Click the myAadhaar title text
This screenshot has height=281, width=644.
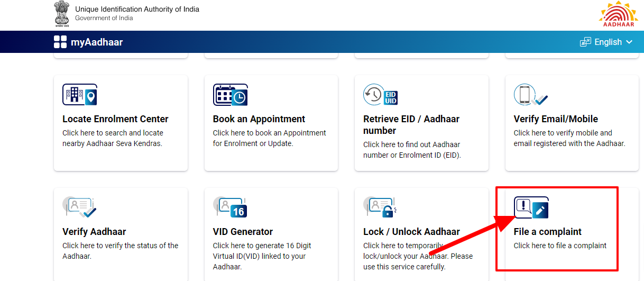(97, 42)
